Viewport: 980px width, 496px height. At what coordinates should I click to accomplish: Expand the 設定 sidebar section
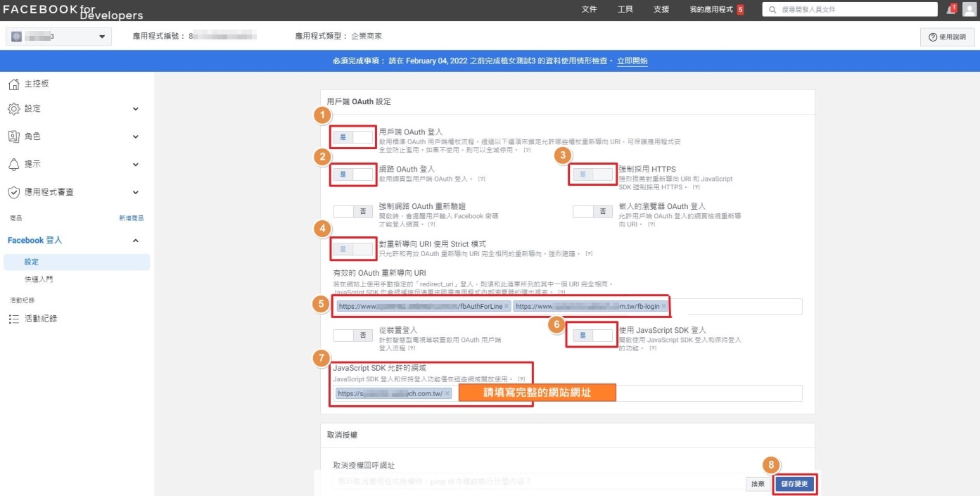136,109
